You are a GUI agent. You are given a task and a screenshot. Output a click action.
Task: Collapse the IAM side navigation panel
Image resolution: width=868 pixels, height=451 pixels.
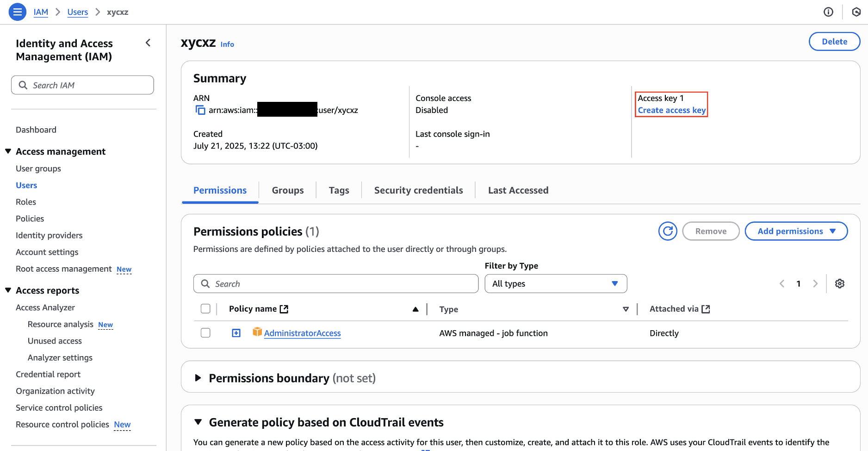(148, 43)
